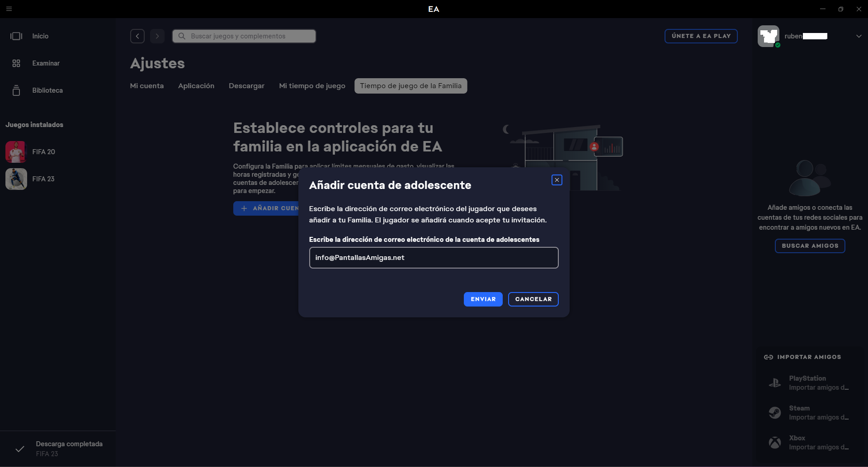The height and width of the screenshot is (467, 868).
Task: Click ENVIAR to send the invitation
Action: click(x=483, y=299)
